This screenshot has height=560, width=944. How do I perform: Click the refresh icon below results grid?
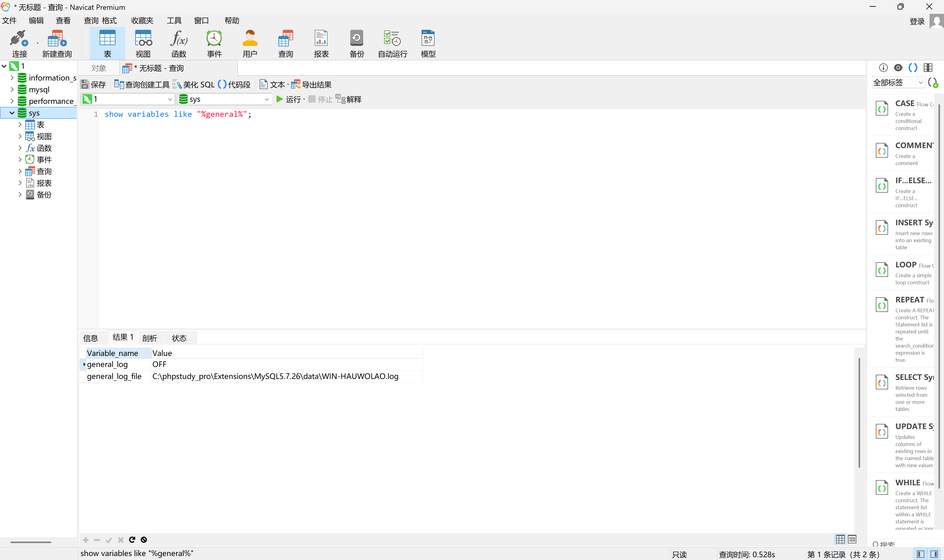(x=132, y=540)
